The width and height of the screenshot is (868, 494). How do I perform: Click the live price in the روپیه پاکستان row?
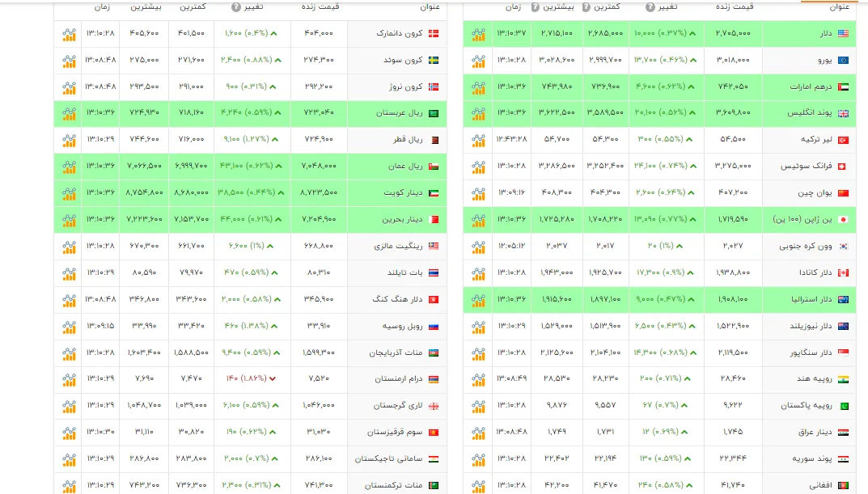click(733, 405)
